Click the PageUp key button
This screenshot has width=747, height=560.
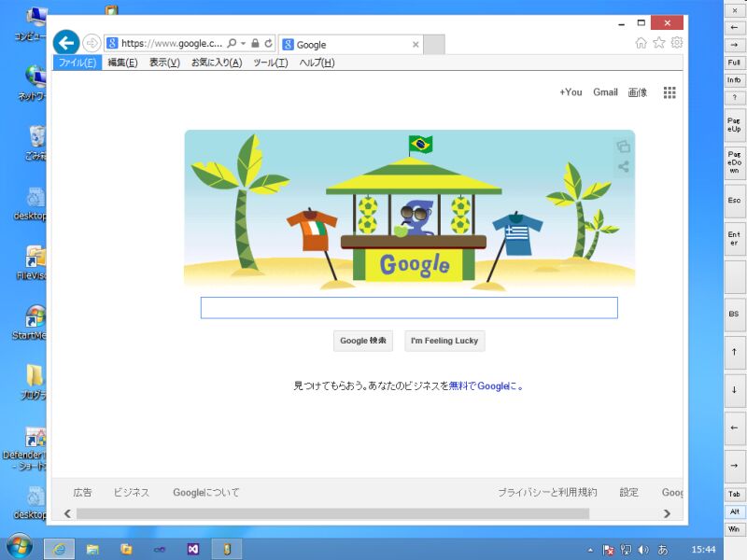pos(734,125)
